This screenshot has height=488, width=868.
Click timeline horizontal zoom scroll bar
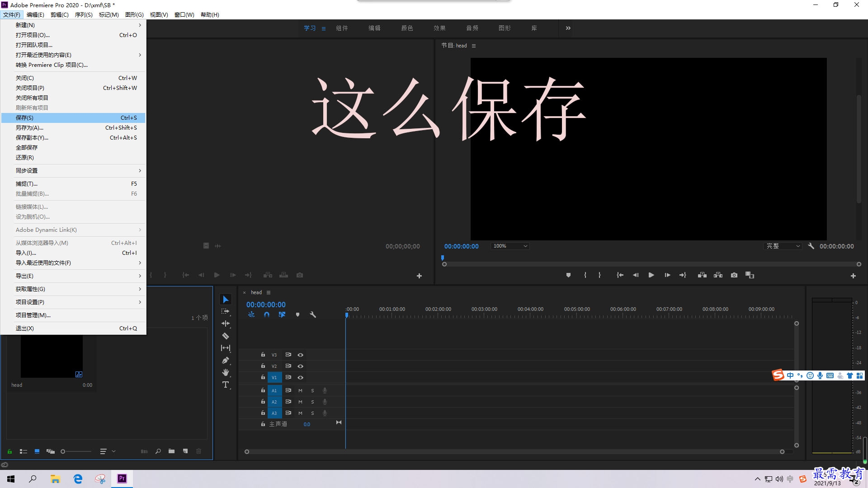point(514,451)
